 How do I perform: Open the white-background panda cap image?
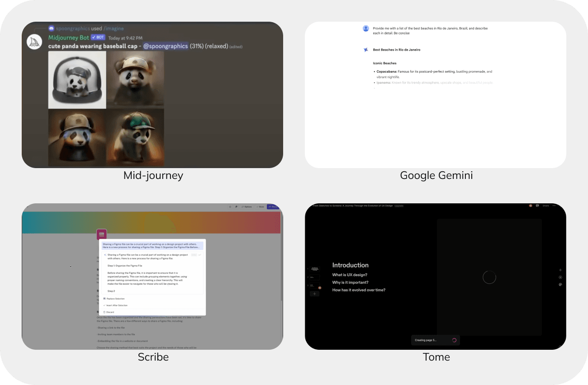pyautogui.click(x=77, y=80)
